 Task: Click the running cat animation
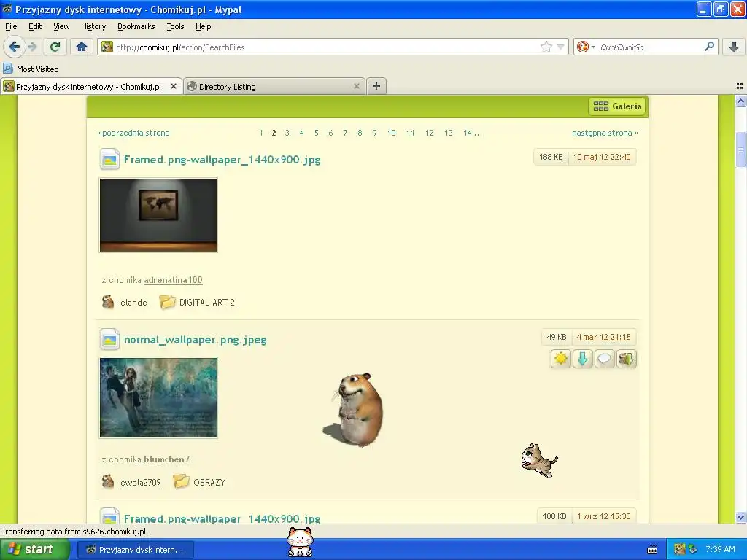pyautogui.click(x=539, y=461)
